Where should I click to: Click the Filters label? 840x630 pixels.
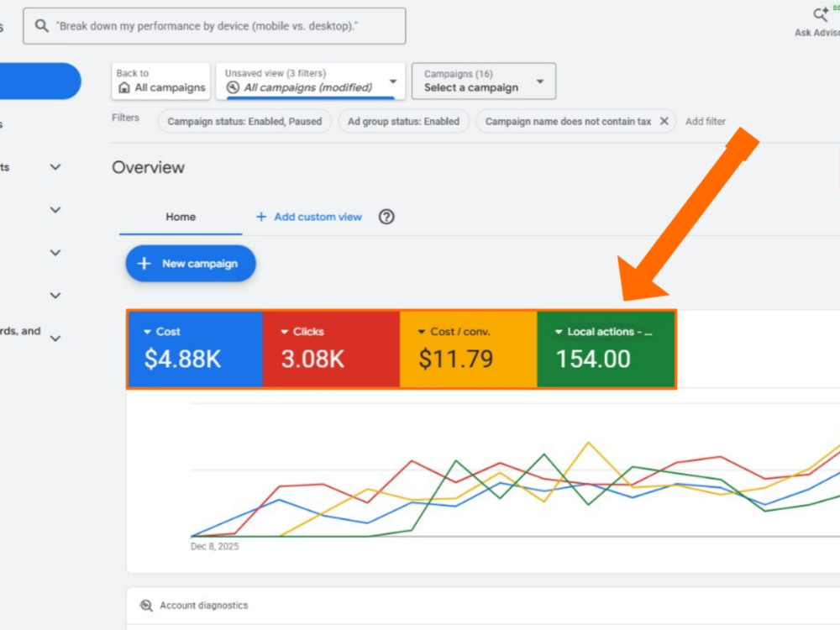pyautogui.click(x=125, y=118)
